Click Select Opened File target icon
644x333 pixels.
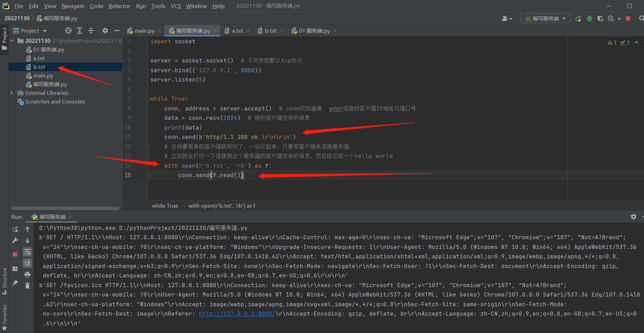click(x=68, y=31)
